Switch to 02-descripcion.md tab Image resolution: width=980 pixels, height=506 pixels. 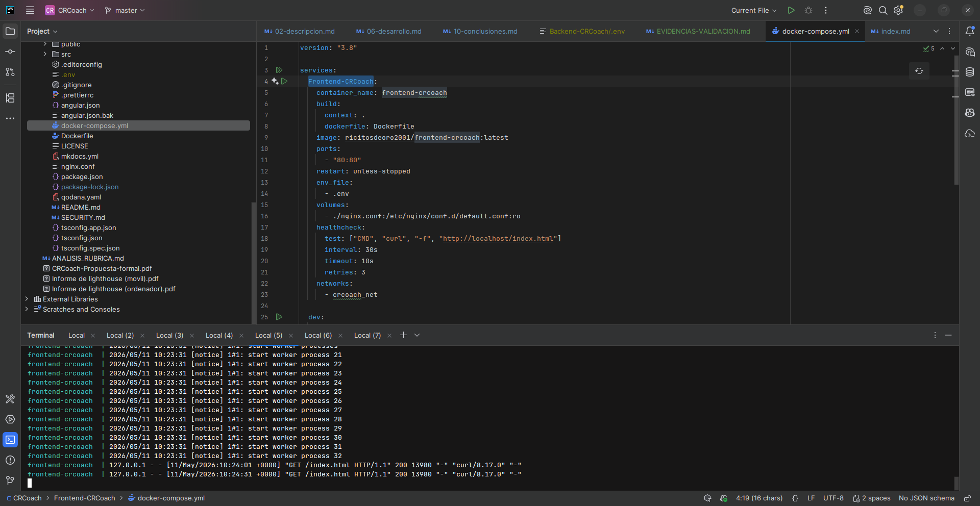pos(300,31)
